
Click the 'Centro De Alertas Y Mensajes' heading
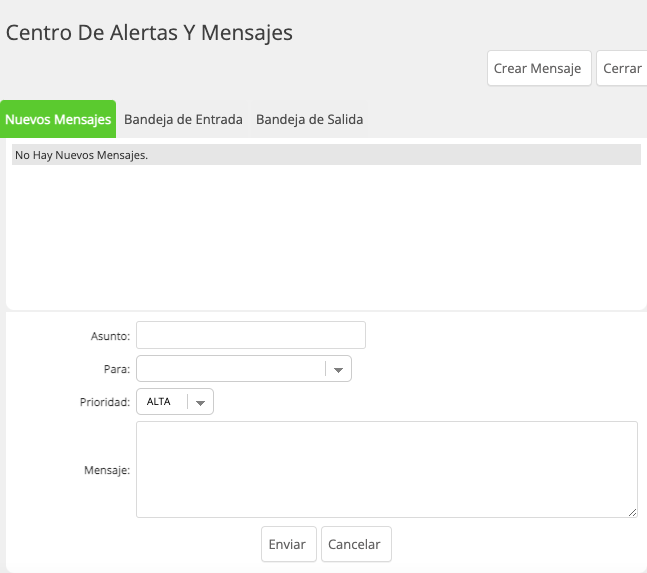(149, 33)
